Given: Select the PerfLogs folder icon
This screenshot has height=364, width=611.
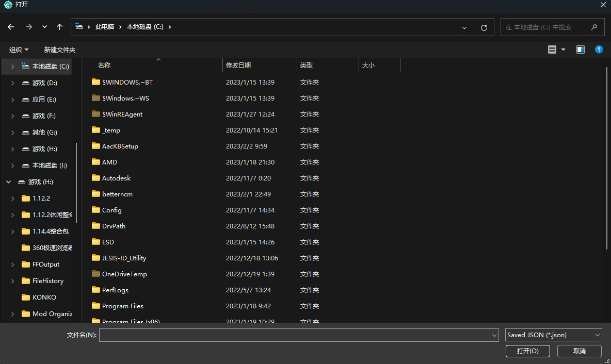Looking at the screenshot, I should 96,290.
